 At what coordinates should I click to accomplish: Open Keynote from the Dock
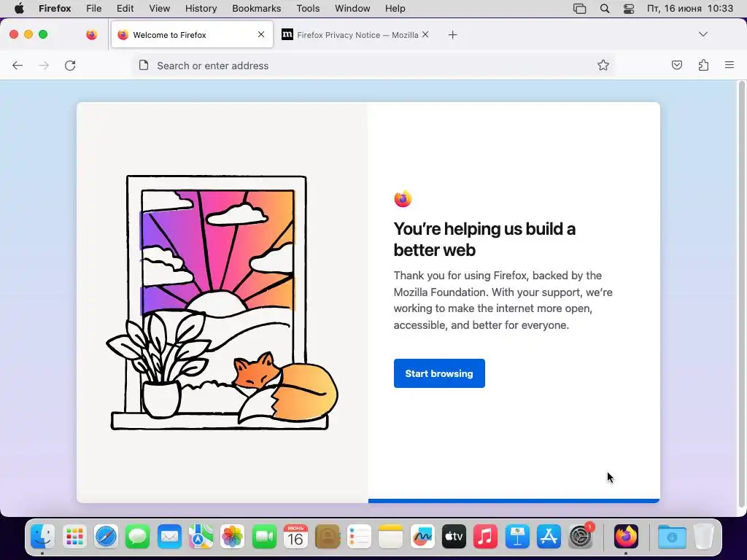[517, 537]
